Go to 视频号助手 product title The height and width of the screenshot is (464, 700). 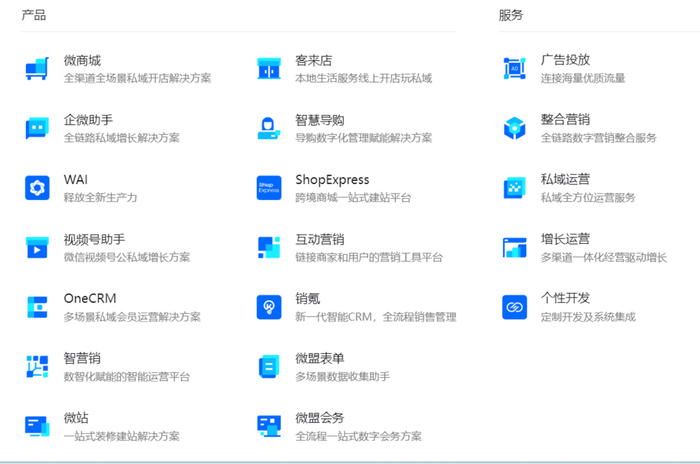point(94,239)
